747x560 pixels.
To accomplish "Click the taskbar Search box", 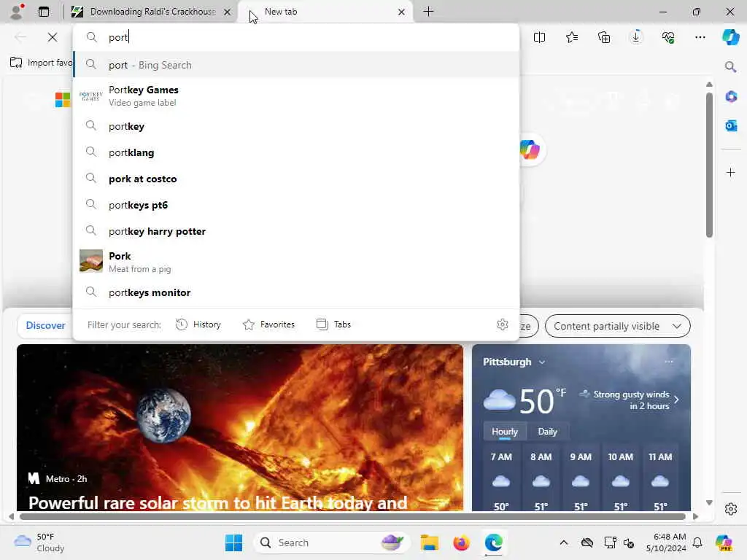I will pyautogui.click(x=332, y=542).
